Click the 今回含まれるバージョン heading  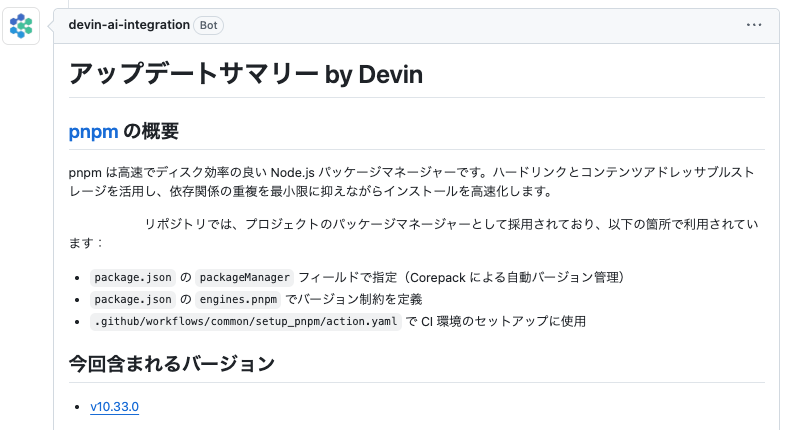coord(172,363)
